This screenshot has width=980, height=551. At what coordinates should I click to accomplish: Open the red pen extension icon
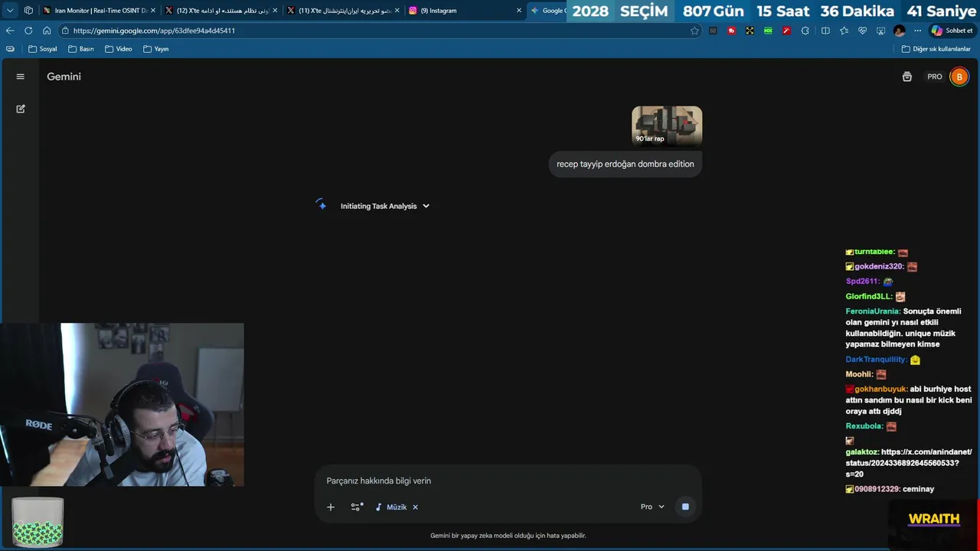coord(786,31)
